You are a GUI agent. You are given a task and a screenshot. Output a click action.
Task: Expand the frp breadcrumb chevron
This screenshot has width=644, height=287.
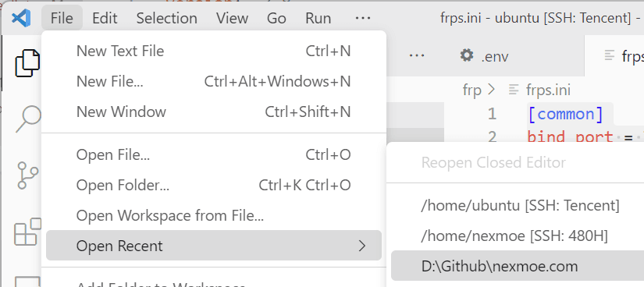point(491,90)
